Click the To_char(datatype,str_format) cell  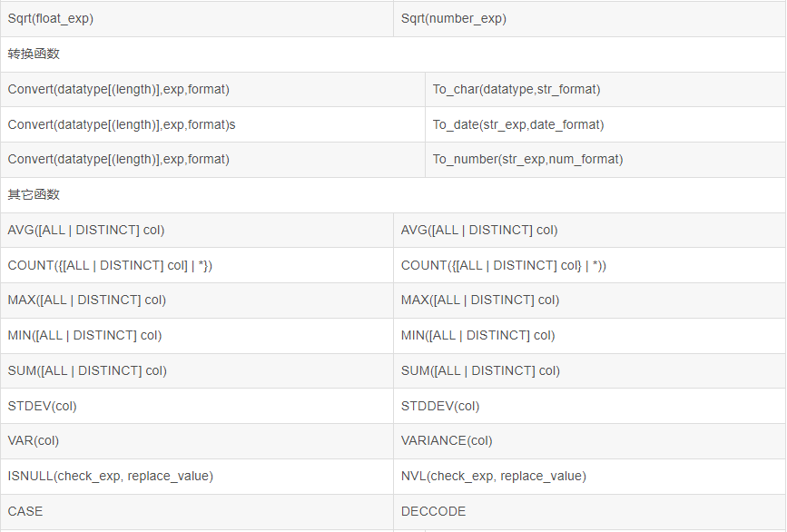(x=516, y=89)
